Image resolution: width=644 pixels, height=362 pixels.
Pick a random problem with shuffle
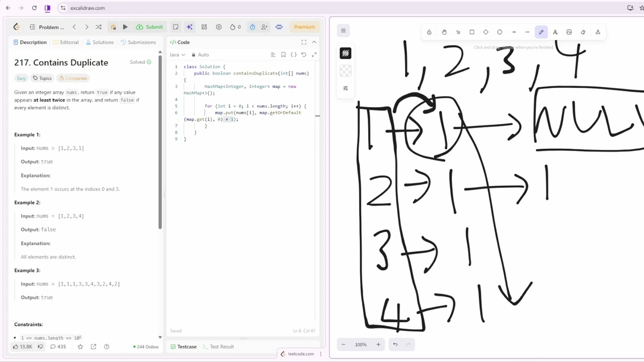pyautogui.click(x=99, y=27)
